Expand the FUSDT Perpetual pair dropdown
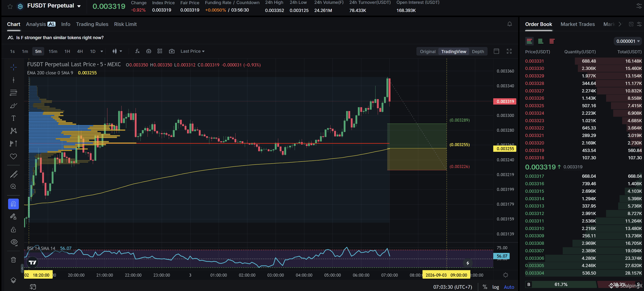Image resolution: width=644 pixels, height=291 pixels. pos(79,6)
